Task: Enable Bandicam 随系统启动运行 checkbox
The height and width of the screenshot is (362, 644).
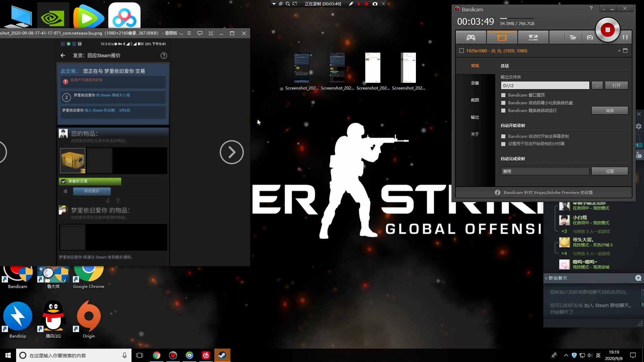Action: (x=503, y=111)
